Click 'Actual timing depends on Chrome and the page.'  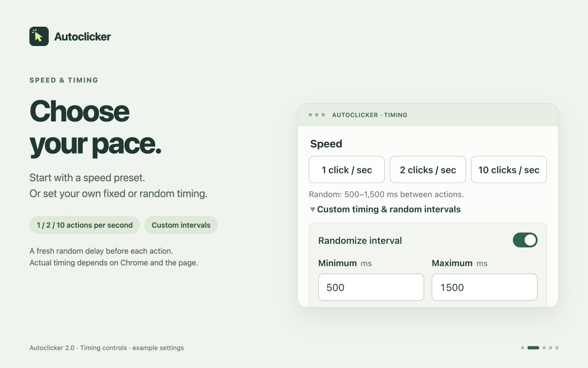tap(113, 263)
